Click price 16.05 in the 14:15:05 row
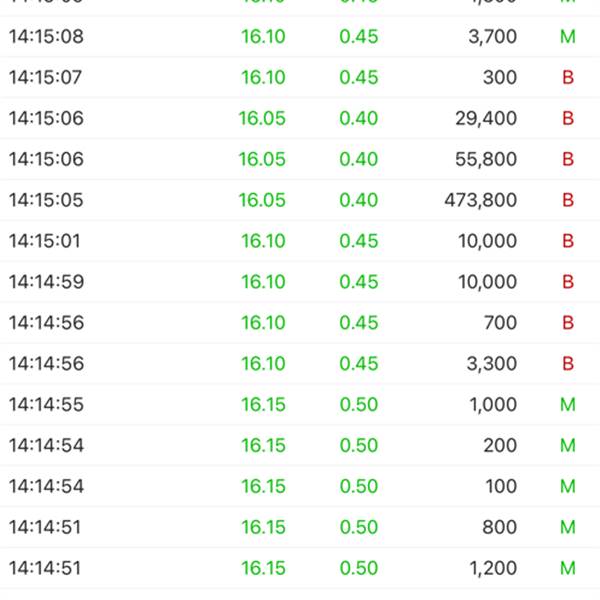600x600 pixels. 262,201
